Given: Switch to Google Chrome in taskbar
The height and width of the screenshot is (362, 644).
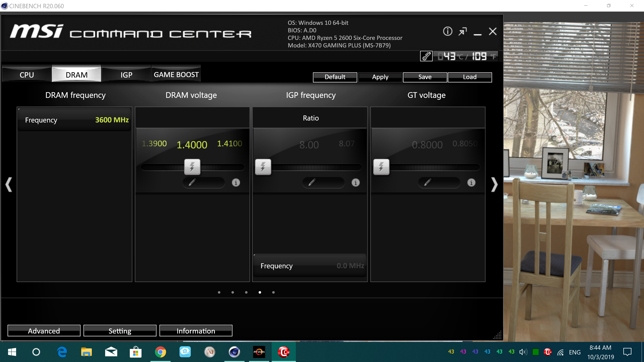Looking at the screenshot, I should [160, 352].
